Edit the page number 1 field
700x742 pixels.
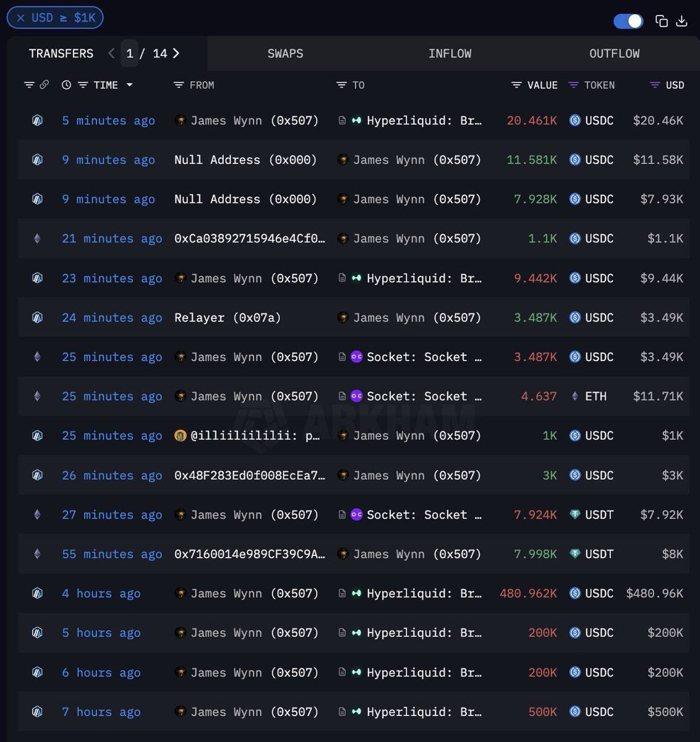click(130, 54)
